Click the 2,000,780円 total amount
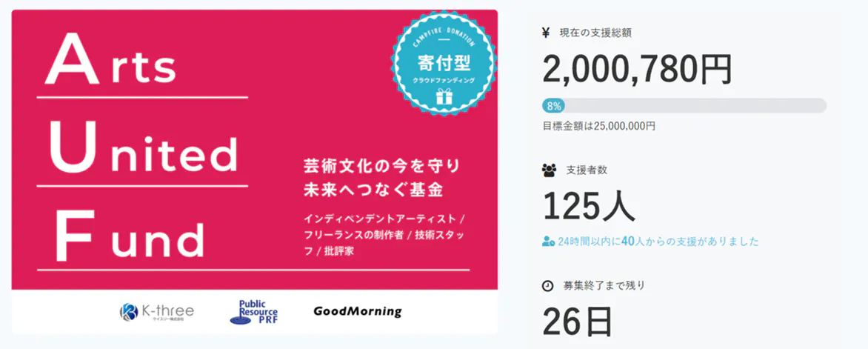The height and width of the screenshot is (349, 868). (x=638, y=69)
